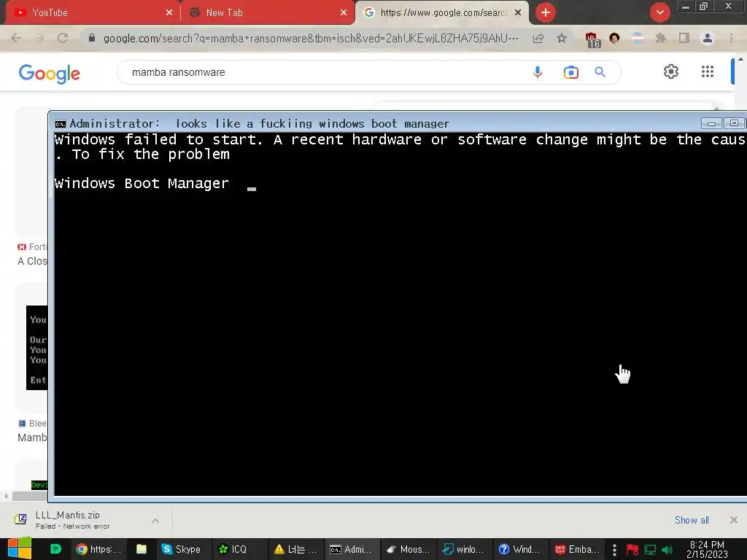Image resolution: width=747 pixels, height=560 pixels.
Task: Open File Explorer from taskbar
Action: tap(142, 549)
